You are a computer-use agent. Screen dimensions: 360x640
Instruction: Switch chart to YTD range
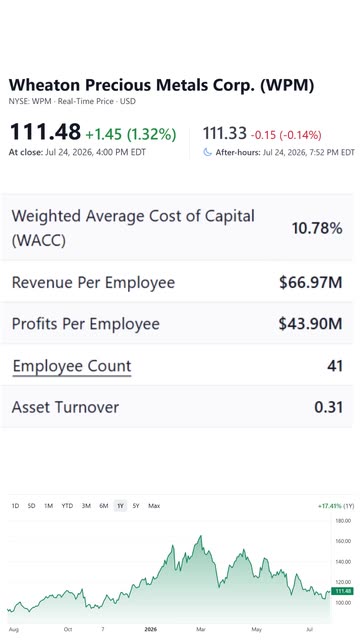point(67,506)
